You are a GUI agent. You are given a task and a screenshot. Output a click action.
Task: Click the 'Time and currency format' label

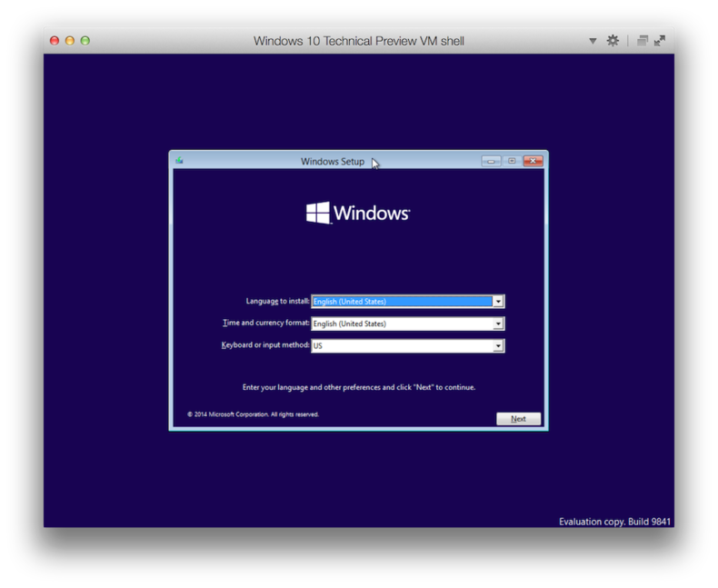pyautogui.click(x=266, y=323)
